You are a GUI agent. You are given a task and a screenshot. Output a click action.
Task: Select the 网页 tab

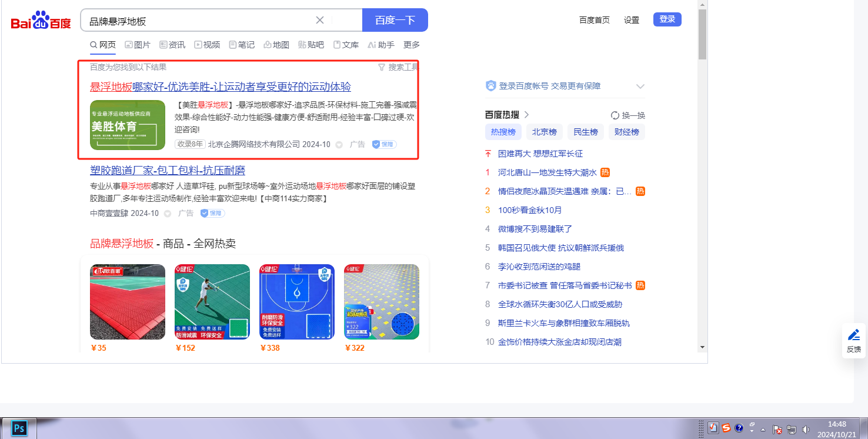click(x=103, y=45)
